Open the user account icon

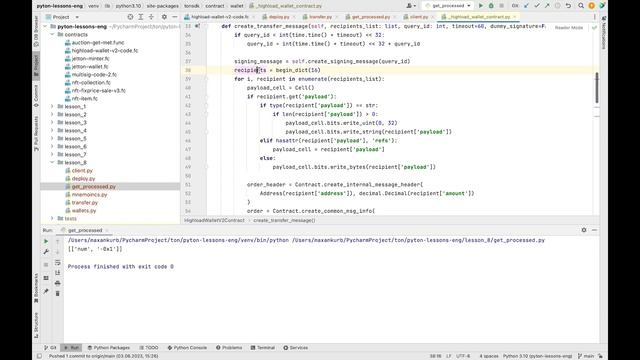click(410, 6)
